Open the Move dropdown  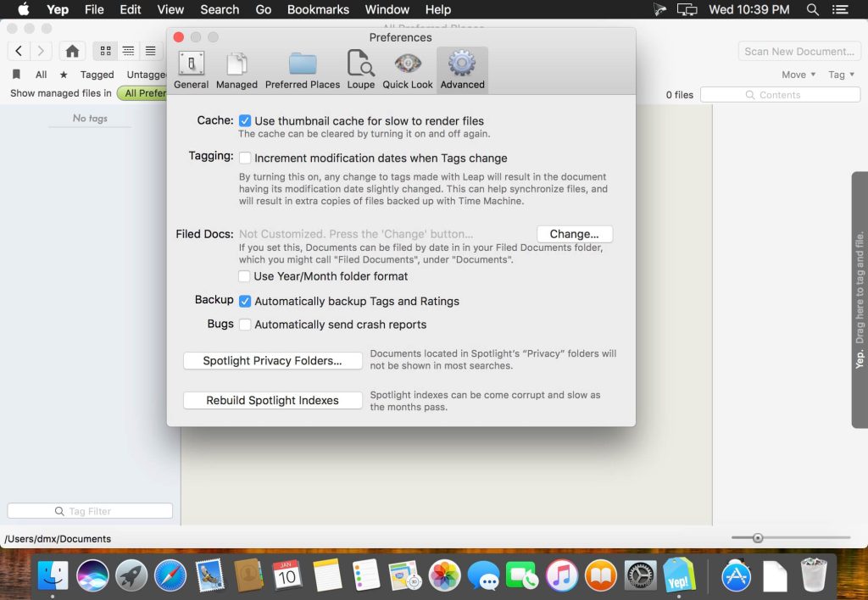coord(798,75)
